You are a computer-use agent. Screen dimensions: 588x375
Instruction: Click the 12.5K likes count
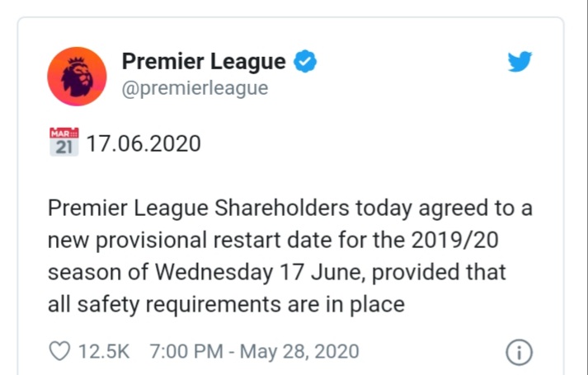pos(104,351)
